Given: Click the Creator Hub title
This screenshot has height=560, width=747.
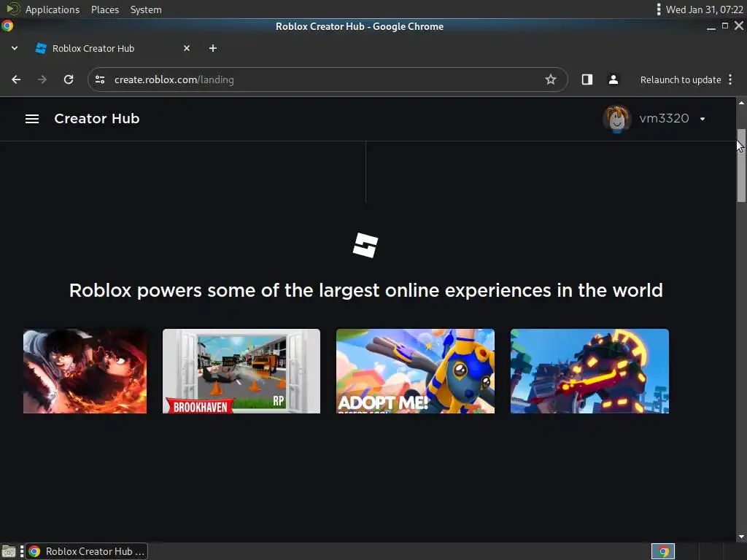Looking at the screenshot, I should point(97,119).
